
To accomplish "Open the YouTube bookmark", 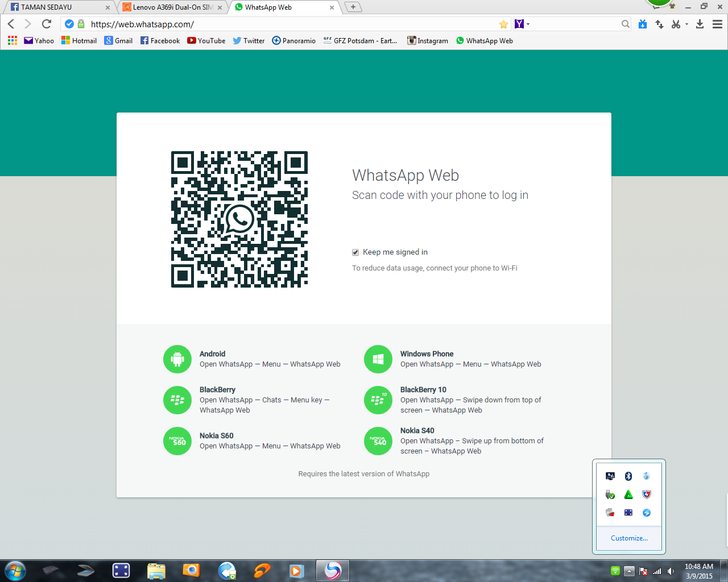I will 206,40.
